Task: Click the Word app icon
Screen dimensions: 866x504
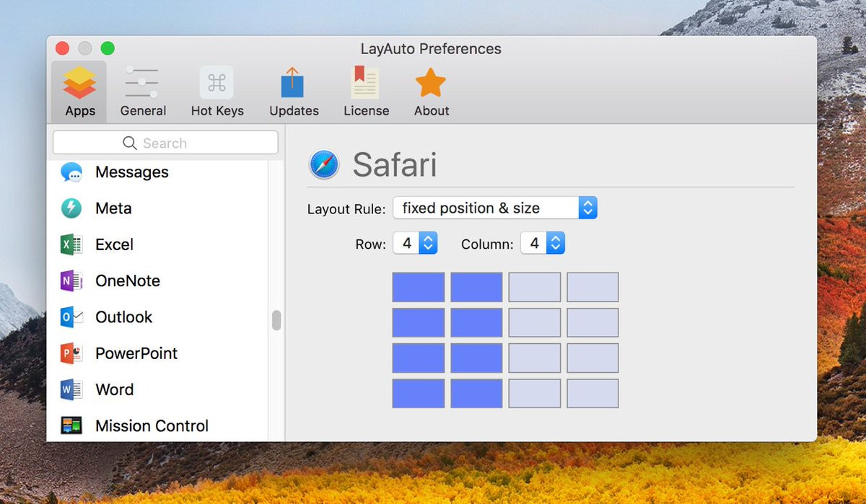Action: click(71, 389)
